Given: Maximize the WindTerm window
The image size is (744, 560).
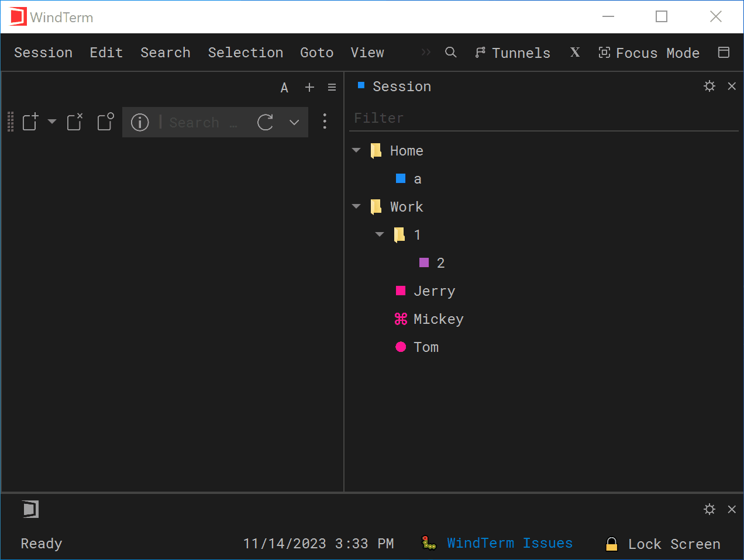Looking at the screenshot, I should click(662, 16).
